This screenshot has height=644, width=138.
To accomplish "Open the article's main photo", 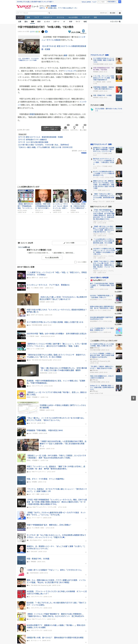I will pos(29,46).
